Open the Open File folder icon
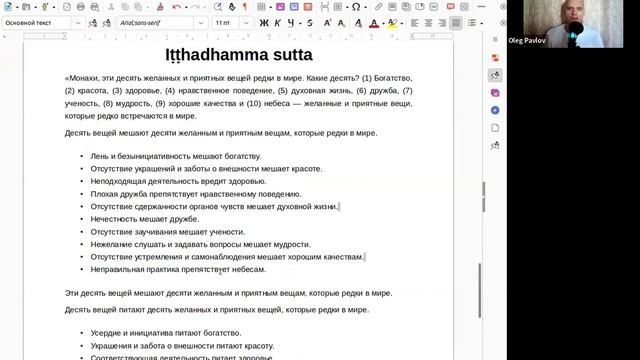This screenshot has height=360, width=640. click(26, 7)
